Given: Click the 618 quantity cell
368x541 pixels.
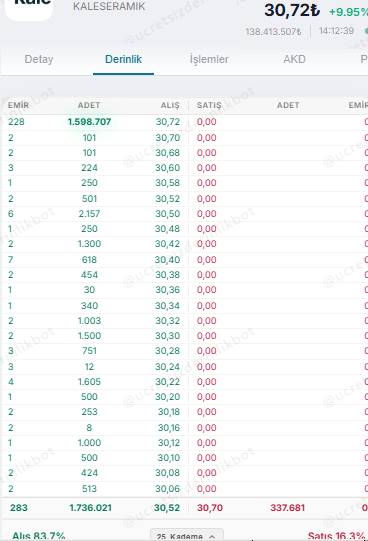Looking at the screenshot, I should pos(89,259).
